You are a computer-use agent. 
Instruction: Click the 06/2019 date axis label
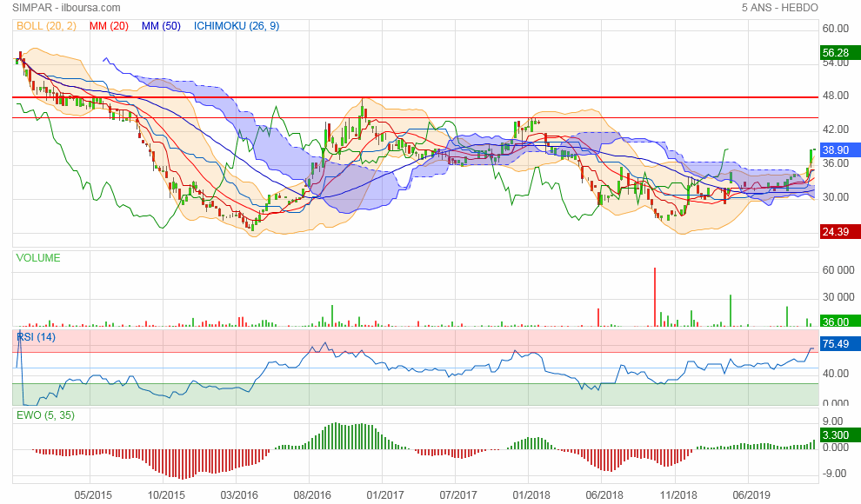tap(751, 495)
